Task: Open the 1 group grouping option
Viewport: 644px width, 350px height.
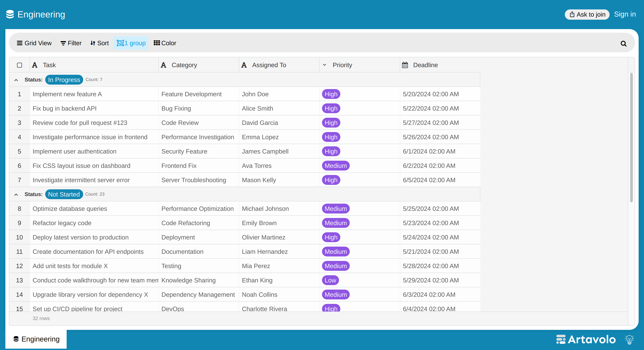Action: (x=131, y=43)
